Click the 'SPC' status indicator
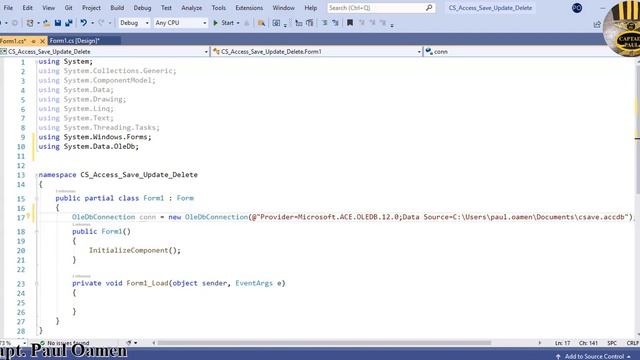 point(612,343)
